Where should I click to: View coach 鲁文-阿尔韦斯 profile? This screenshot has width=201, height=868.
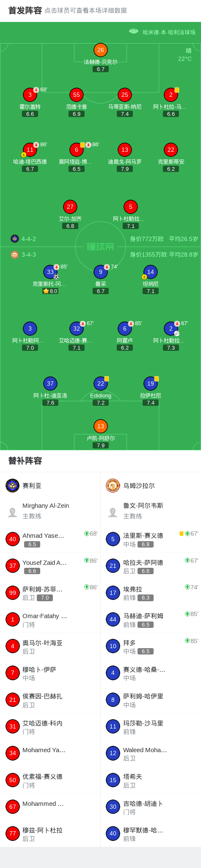click(151, 511)
